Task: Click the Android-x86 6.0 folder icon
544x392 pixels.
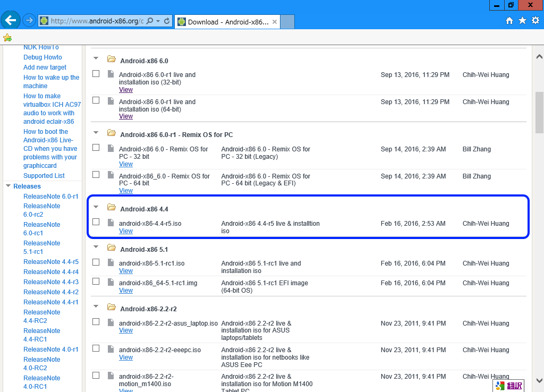Action: (x=112, y=58)
